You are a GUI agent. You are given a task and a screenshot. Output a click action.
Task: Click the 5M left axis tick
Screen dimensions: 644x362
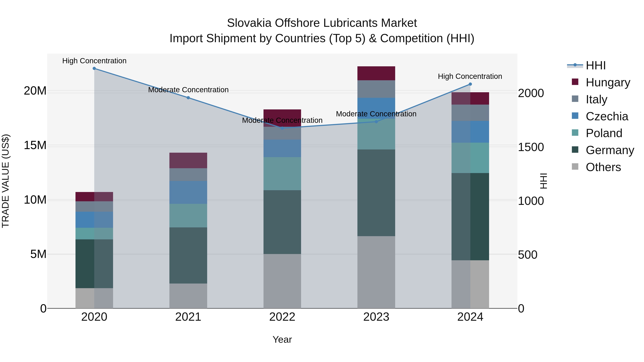38,254
